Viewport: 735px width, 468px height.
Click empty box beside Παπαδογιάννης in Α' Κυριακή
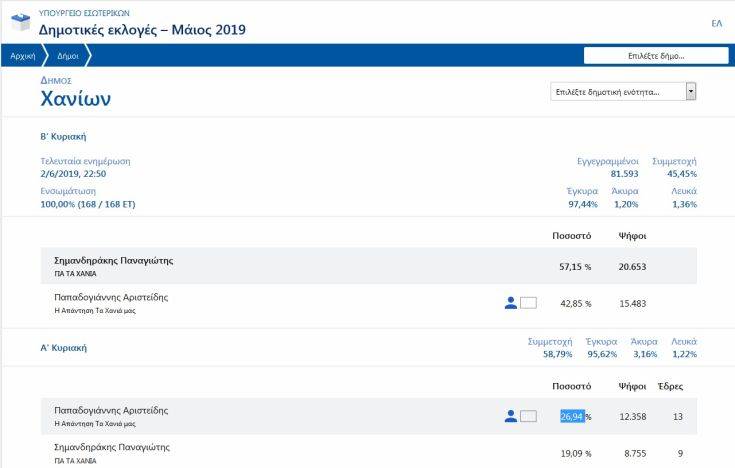[529, 416]
